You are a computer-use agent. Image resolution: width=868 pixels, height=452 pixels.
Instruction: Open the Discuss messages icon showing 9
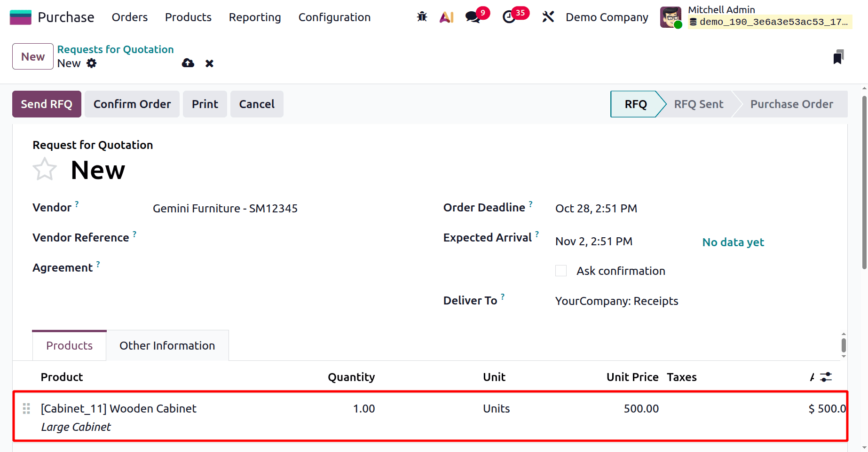click(x=473, y=17)
